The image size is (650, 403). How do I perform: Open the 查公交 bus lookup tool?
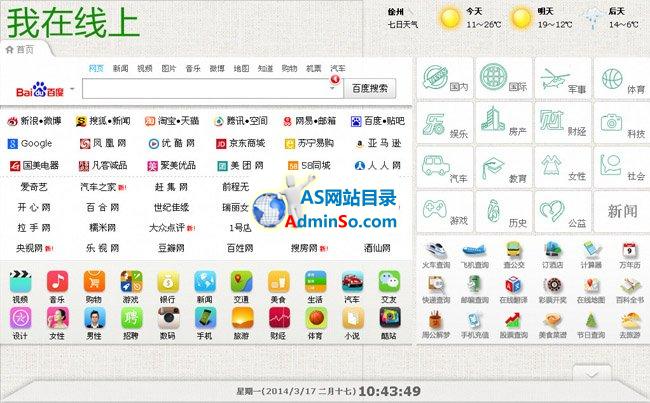[x=514, y=255]
